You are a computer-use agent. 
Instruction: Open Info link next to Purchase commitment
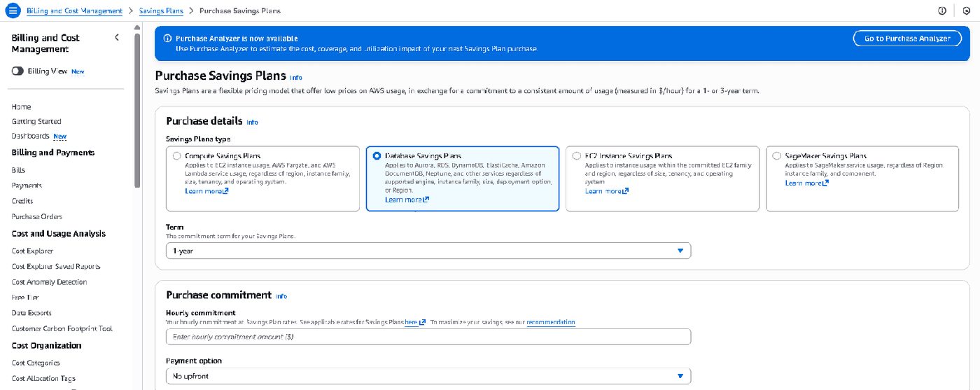(x=281, y=296)
